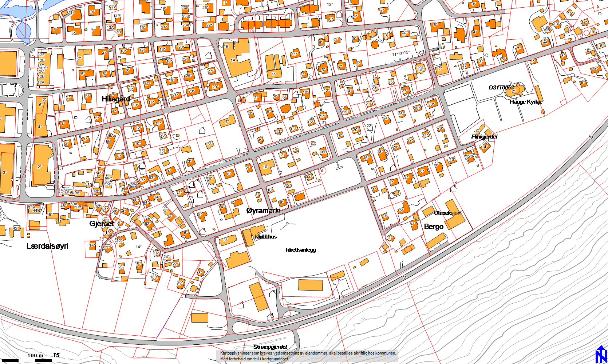608x364 pixels.
Task: Select house number 23C
Action: 185,8
